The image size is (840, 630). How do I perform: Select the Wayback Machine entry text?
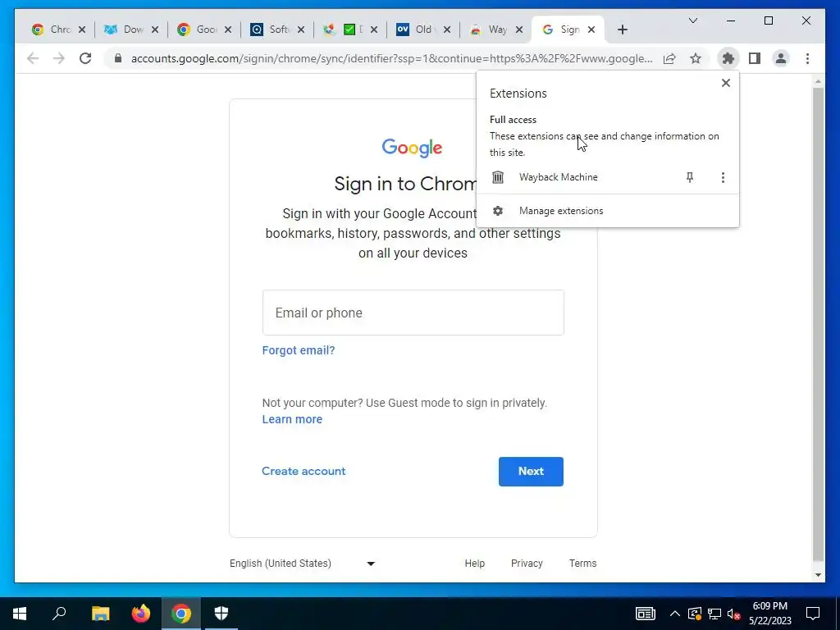click(x=558, y=177)
